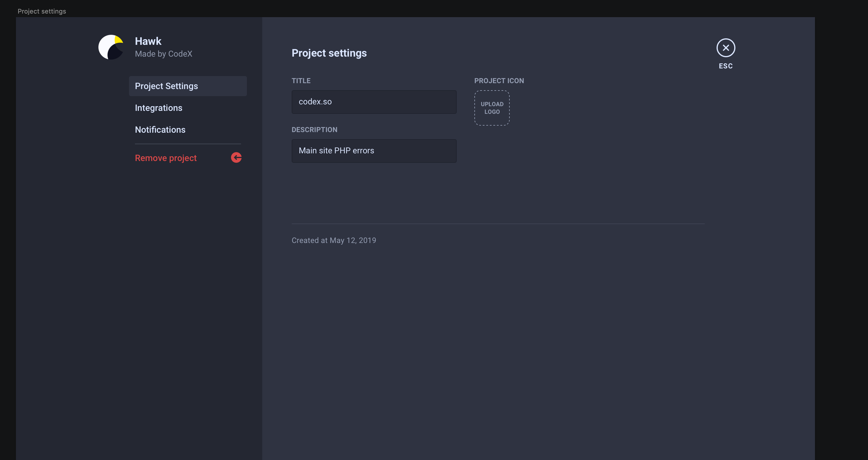Select the Project Settings sidebar item
Viewport: 868px width, 460px height.
166,86
